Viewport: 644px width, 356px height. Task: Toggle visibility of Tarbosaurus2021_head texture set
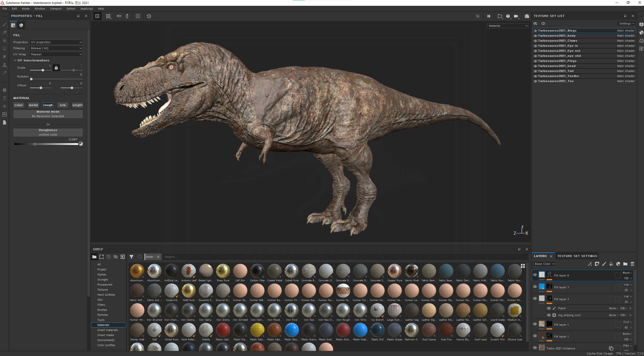point(535,66)
